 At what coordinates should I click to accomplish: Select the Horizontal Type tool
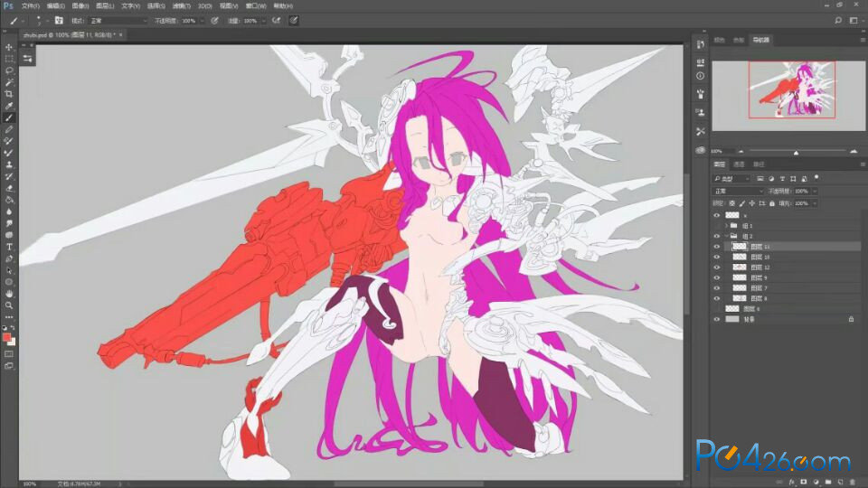[x=9, y=247]
